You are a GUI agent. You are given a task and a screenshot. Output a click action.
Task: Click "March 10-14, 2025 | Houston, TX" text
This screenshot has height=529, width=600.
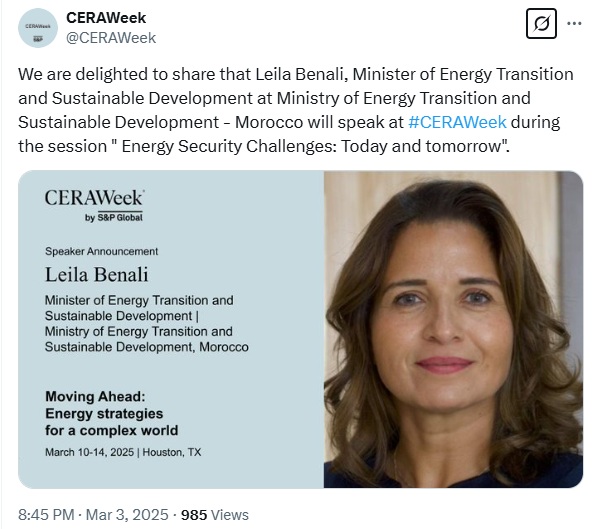point(123,452)
